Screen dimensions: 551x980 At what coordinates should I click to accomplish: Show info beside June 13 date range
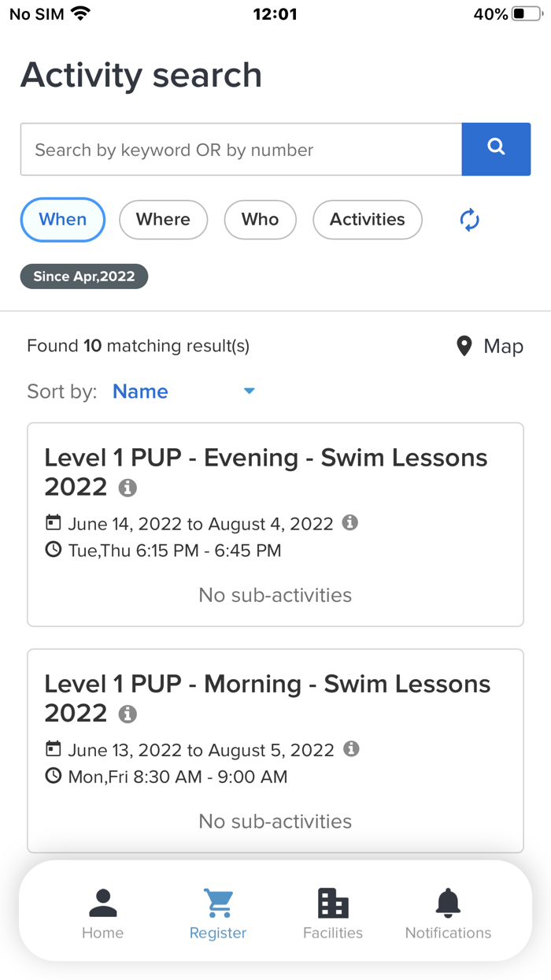(352, 748)
